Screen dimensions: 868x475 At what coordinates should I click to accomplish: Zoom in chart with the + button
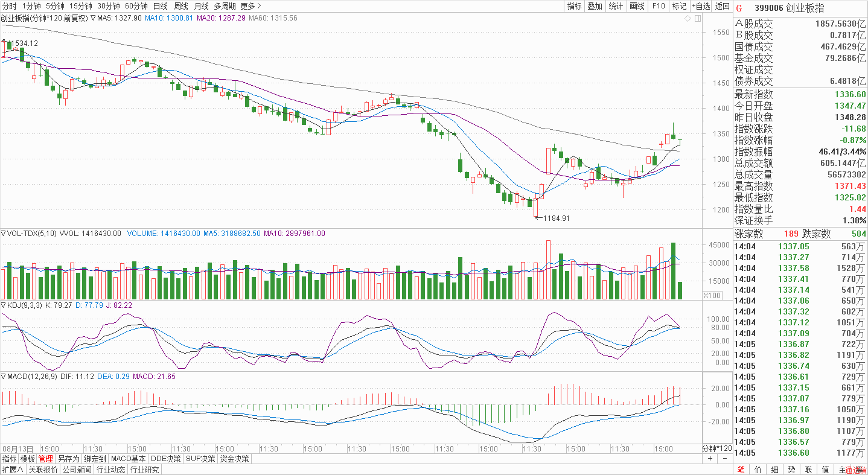tap(710, 459)
